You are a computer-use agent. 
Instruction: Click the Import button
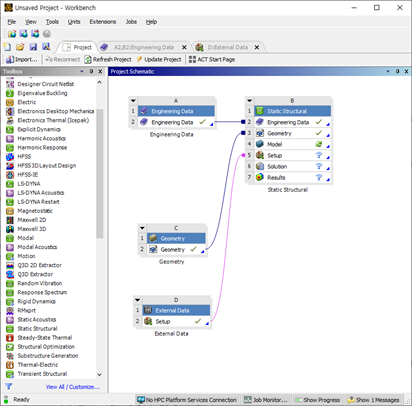(x=22, y=59)
